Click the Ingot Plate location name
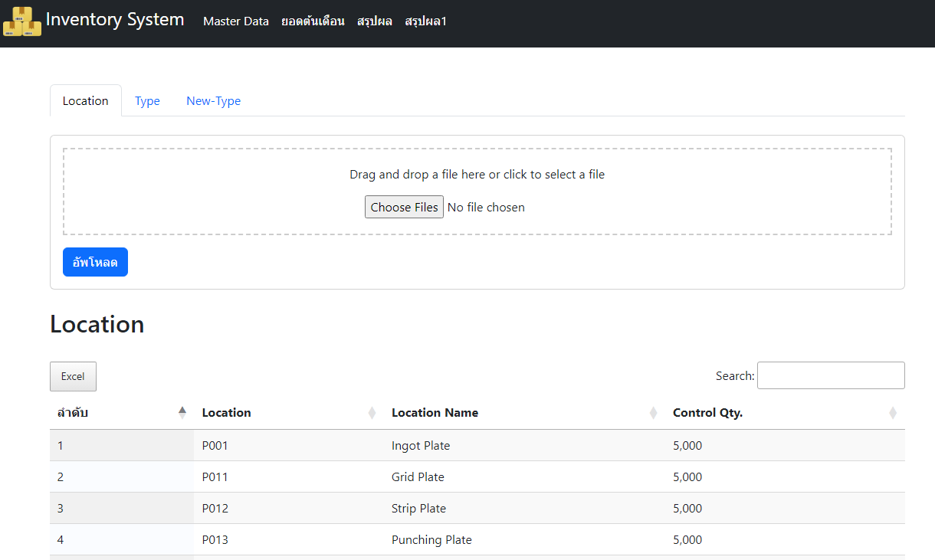935x560 pixels. pyautogui.click(x=421, y=446)
